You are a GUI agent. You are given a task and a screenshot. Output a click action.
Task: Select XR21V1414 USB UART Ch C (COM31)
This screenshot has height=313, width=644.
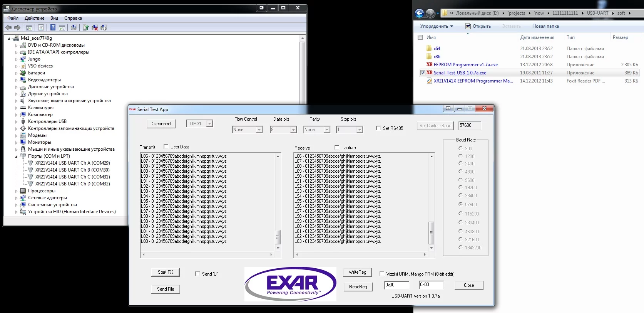pyautogui.click(x=72, y=177)
